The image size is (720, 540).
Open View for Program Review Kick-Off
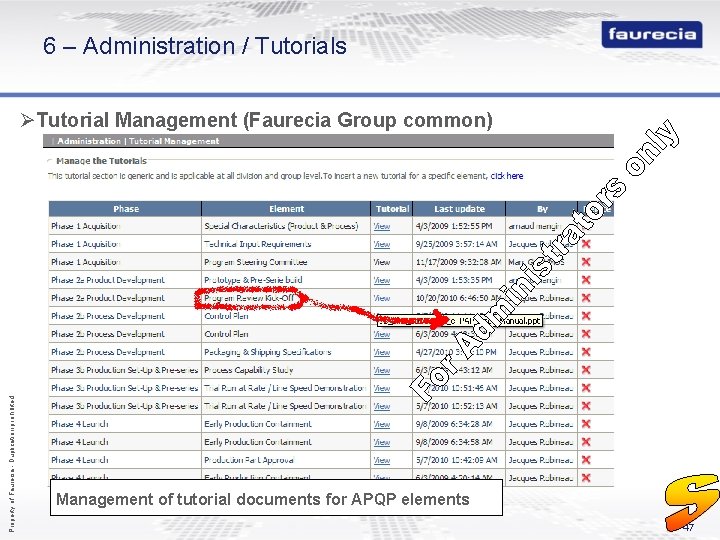382,298
